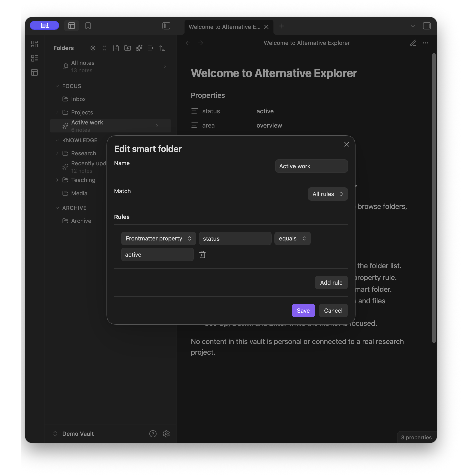Screen dimensions: 462x476
Task: Open settings with the gear icon
Action: [x=166, y=434]
